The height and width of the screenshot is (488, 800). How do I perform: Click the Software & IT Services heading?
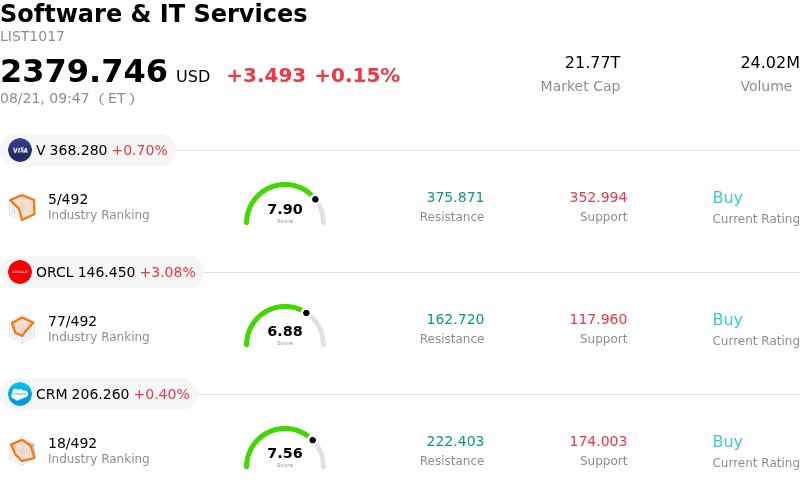click(154, 13)
